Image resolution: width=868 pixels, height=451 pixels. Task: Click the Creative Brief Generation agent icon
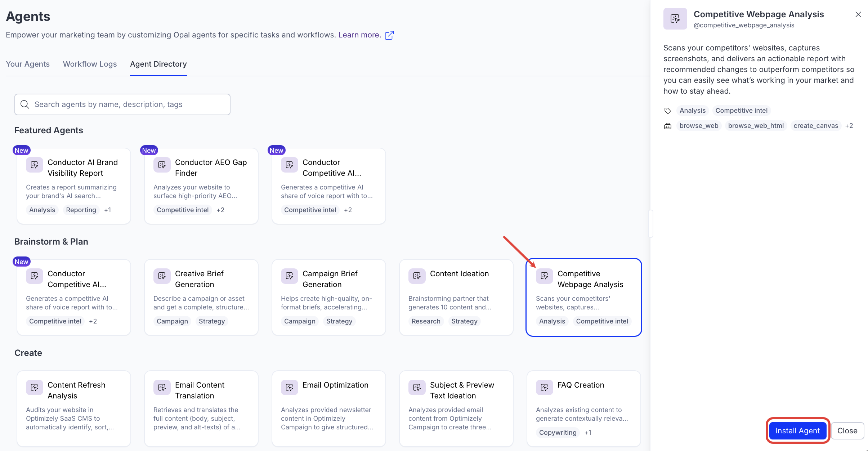[162, 276]
